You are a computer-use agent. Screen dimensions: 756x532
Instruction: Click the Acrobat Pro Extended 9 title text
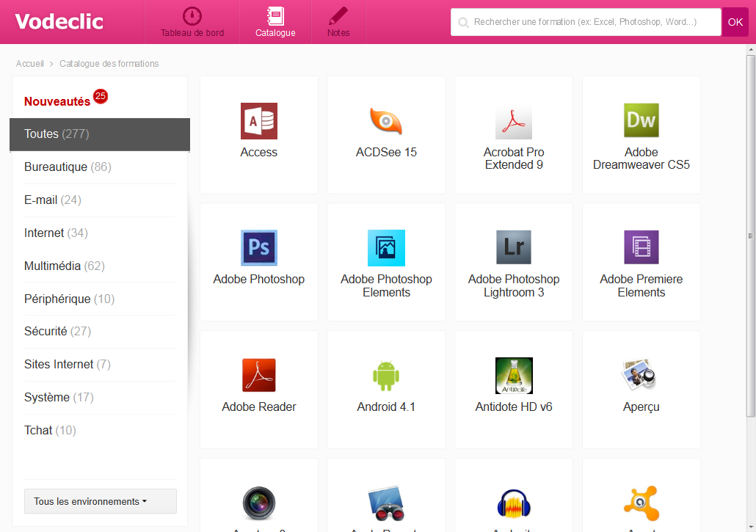[x=514, y=158]
